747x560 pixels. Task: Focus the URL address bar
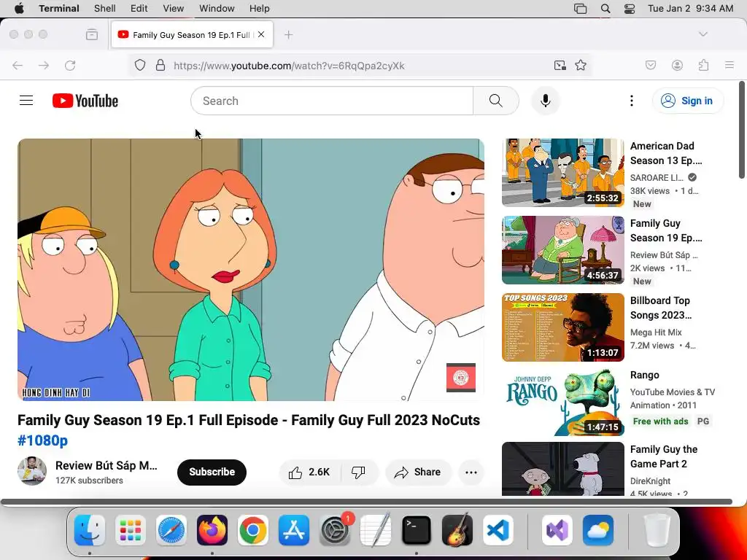tap(360, 65)
